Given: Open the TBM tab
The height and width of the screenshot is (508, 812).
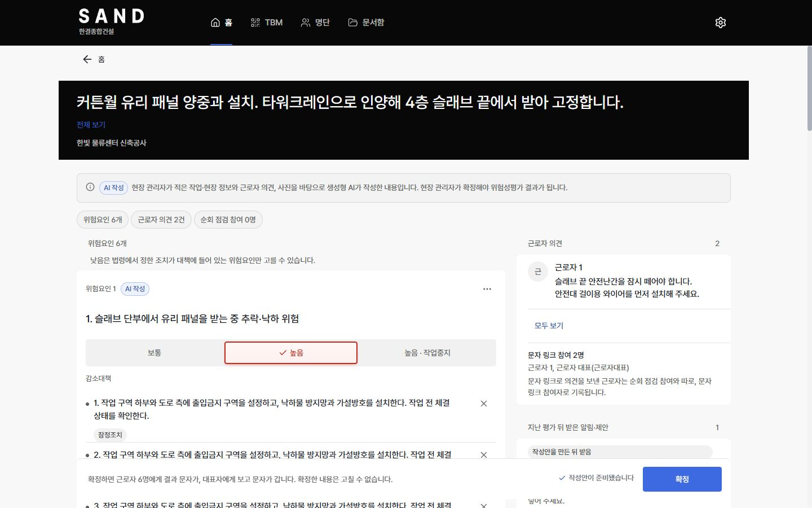Looking at the screenshot, I should [x=267, y=23].
